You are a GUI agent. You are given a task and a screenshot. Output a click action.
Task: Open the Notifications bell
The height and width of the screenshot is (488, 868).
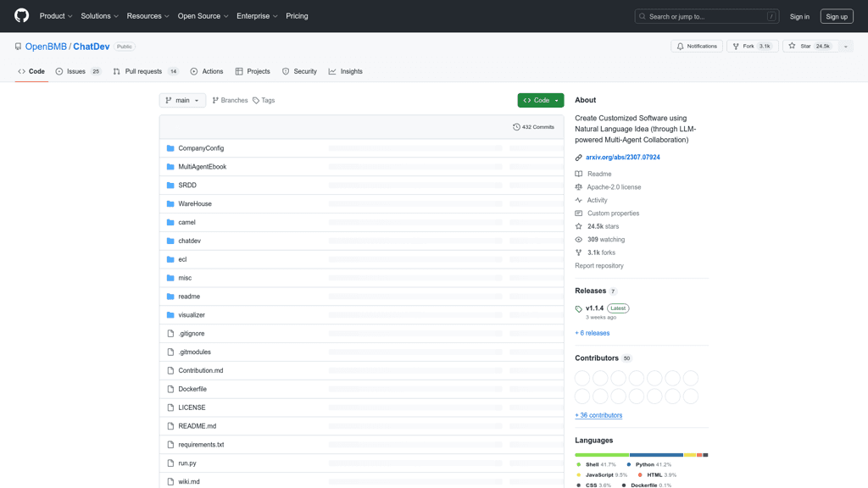696,47
